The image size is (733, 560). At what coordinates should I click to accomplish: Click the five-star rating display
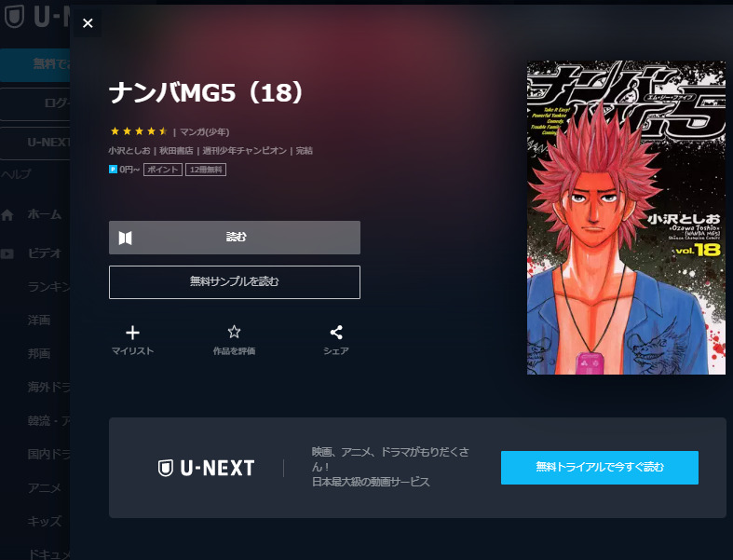pos(139,131)
